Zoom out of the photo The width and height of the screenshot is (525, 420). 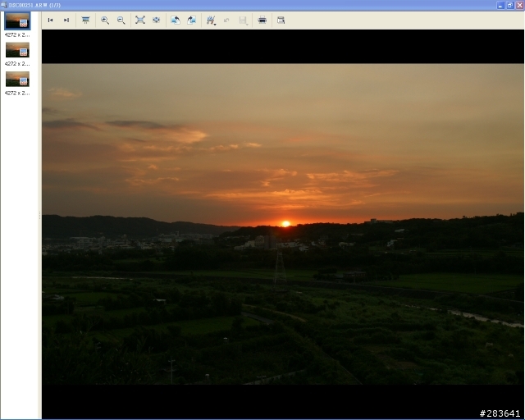point(121,20)
